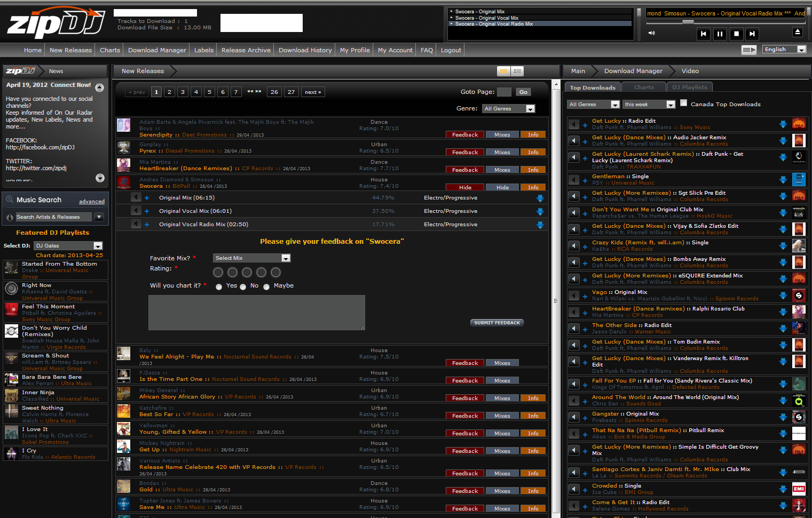Preview Original Mix (06:15) speaker icon
The height and width of the screenshot is (518, 812).
pyautogui.click(x=136, y=197)
